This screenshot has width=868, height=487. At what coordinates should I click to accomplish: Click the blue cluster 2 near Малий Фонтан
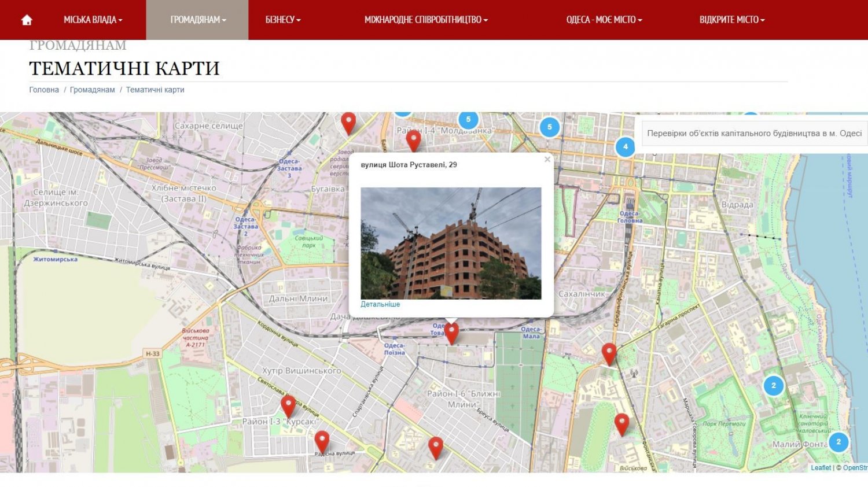pyautogui.click(x=838, y=442)
